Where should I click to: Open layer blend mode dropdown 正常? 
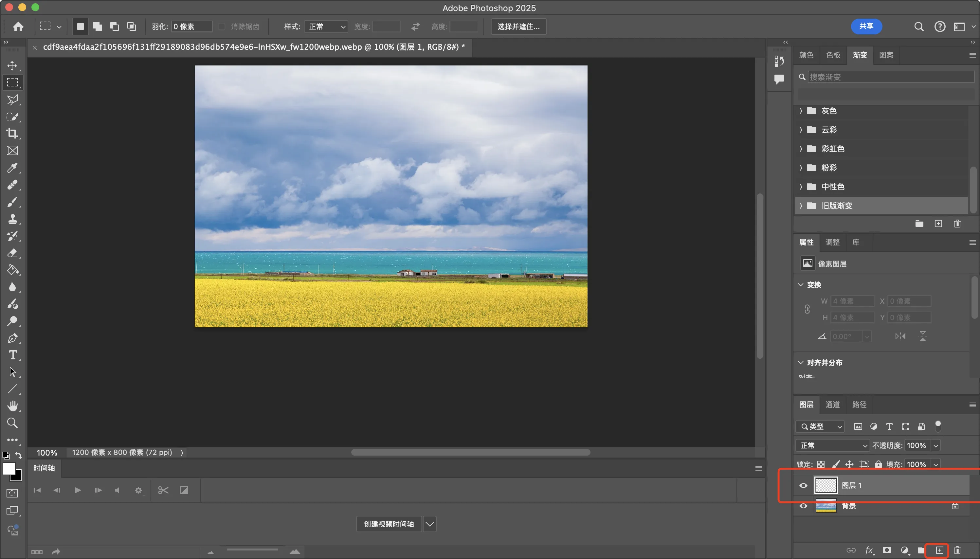point(832,445)
